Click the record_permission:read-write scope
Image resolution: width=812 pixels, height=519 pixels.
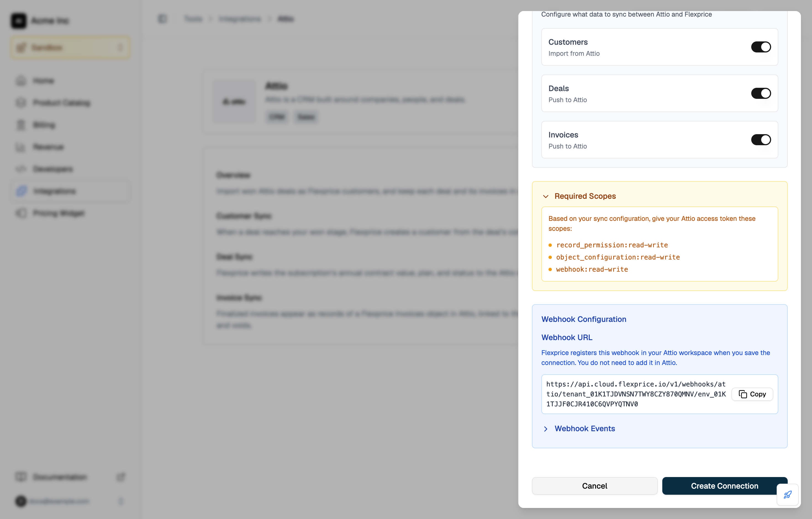612,245
